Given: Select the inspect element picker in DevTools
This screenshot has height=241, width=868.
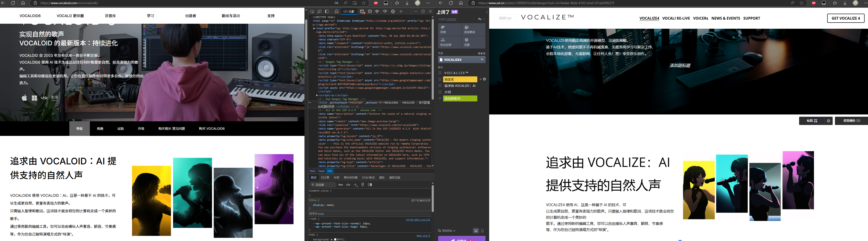Looking at the screenshot, I should point(312,11).
